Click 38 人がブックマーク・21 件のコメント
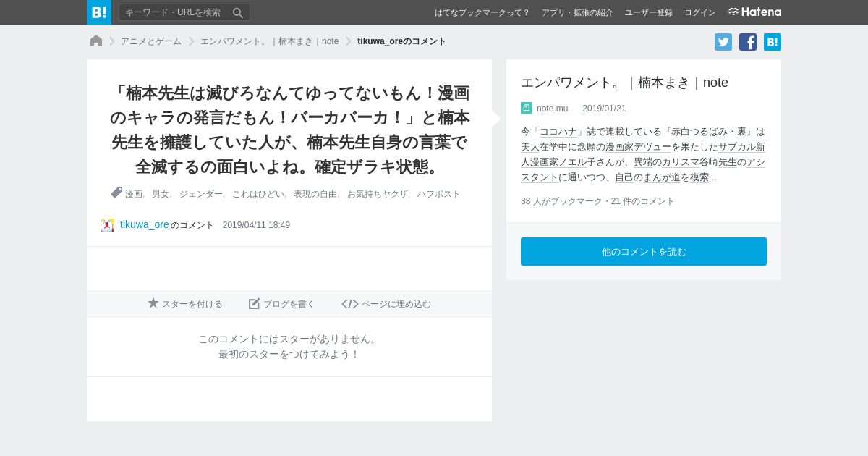Image resolution: width=868 pixels, height=456 pixels. tap(597, 201)
